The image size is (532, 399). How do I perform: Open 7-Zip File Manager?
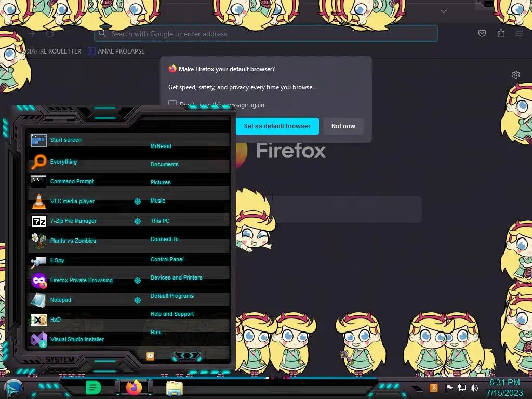click(64, 221)
